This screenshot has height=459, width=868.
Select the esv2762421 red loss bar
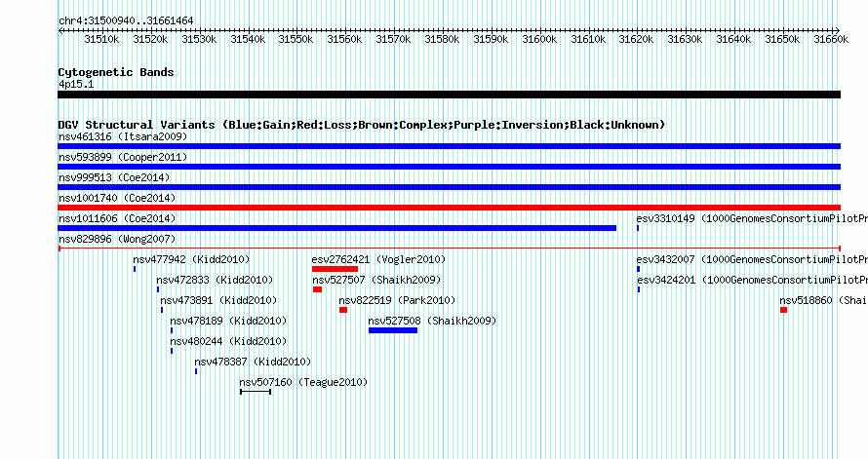pos(335,269)
